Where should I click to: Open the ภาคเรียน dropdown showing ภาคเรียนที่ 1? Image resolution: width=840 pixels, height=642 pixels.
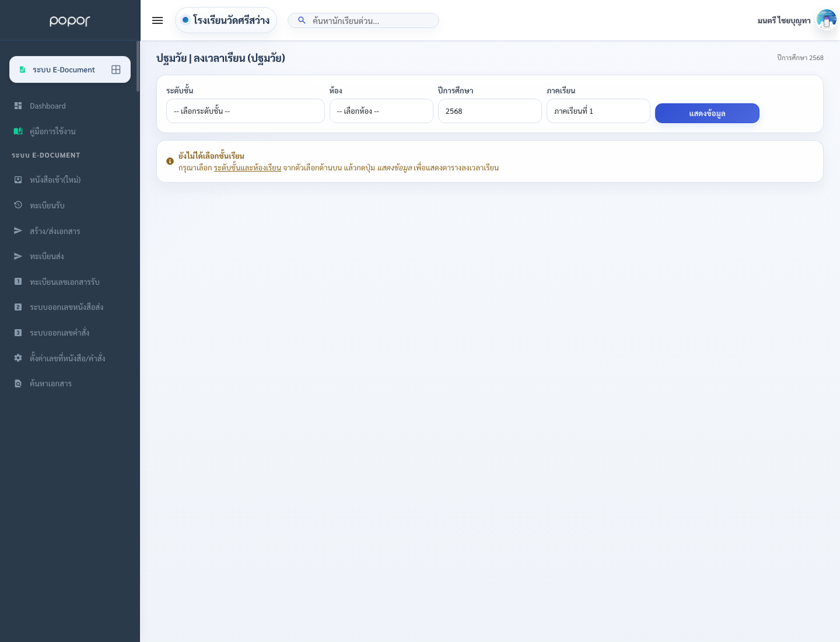598,111
